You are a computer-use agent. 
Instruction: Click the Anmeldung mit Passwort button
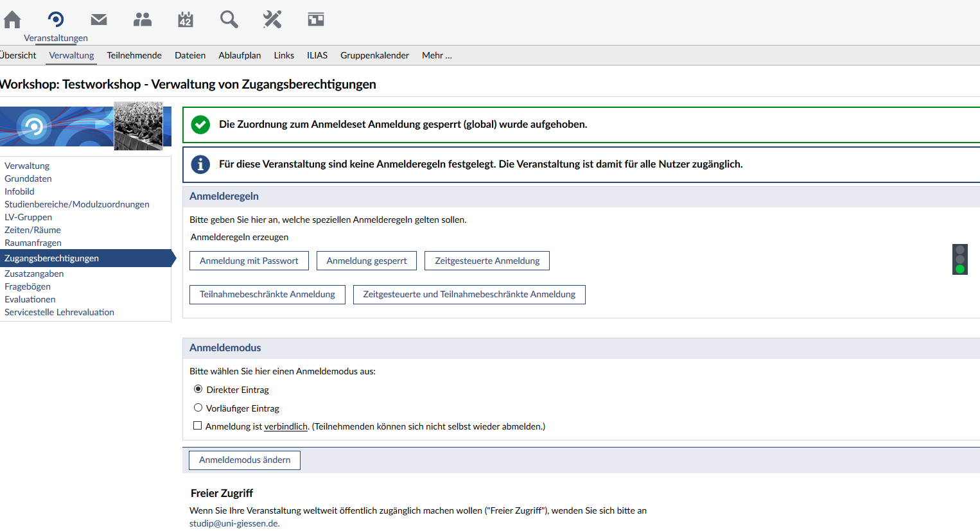pyautogui.click(x=249, y=261)
